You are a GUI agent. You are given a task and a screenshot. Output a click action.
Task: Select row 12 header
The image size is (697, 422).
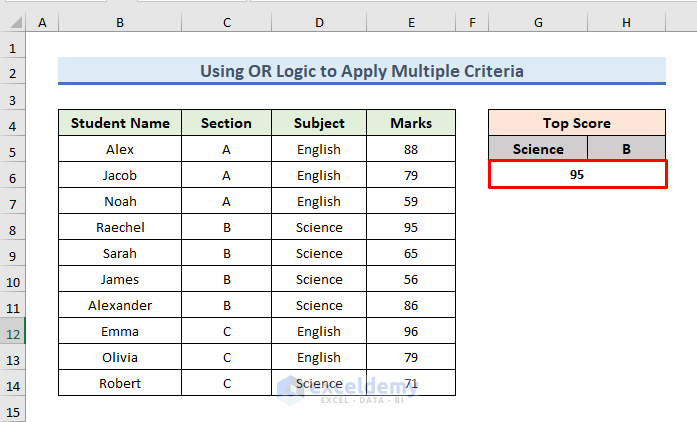click(x=13, y=331)
